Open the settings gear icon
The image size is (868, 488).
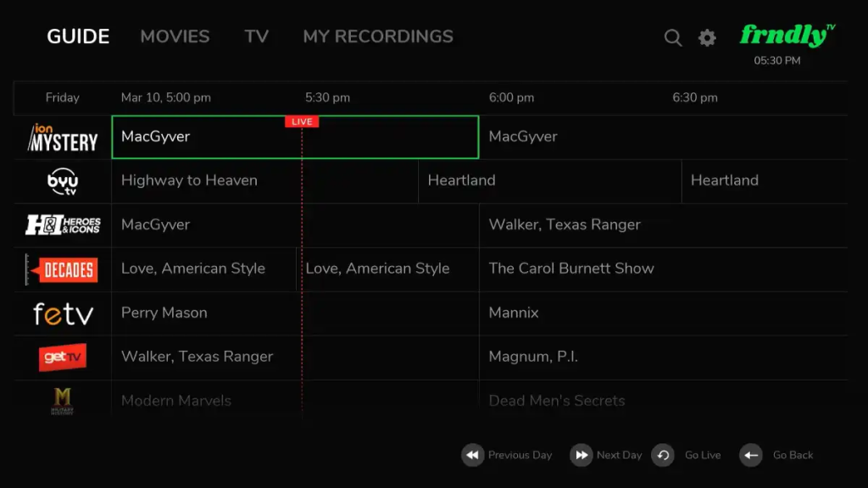[707, 37]
